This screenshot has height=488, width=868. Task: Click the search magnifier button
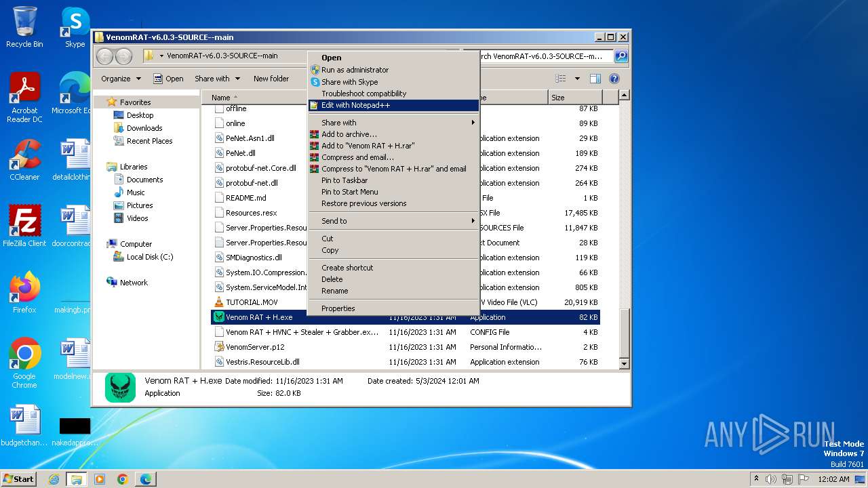(x=620, y=56)
